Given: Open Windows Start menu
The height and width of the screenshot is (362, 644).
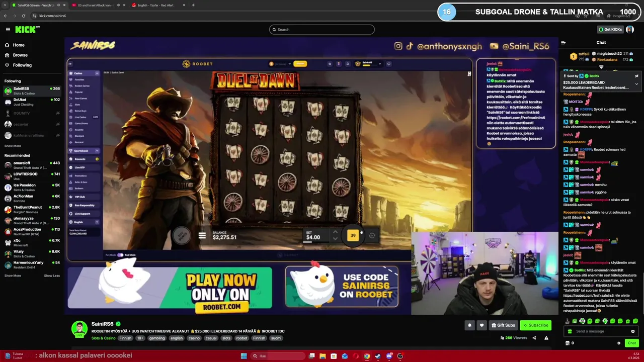Looking at the screenshot, I should (x=244, y=356).
